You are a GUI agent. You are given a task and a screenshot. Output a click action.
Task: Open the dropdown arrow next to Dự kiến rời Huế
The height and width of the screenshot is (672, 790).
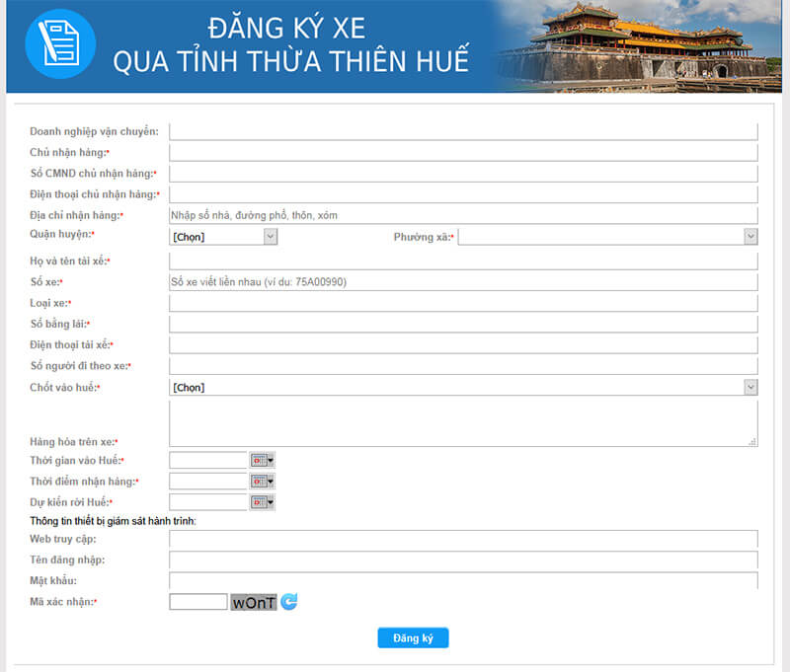pos(270,501)
